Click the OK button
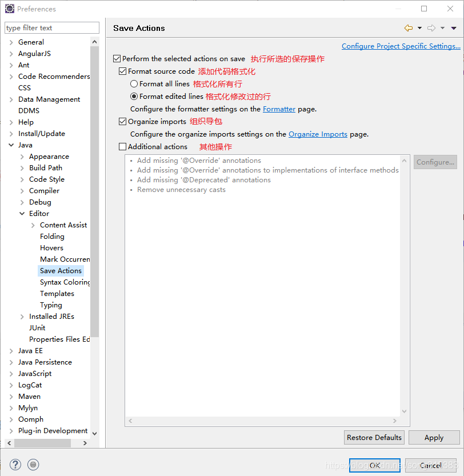The width and height of the screenshot is (464, 476). pyautogui.click(x=375, y=465)
